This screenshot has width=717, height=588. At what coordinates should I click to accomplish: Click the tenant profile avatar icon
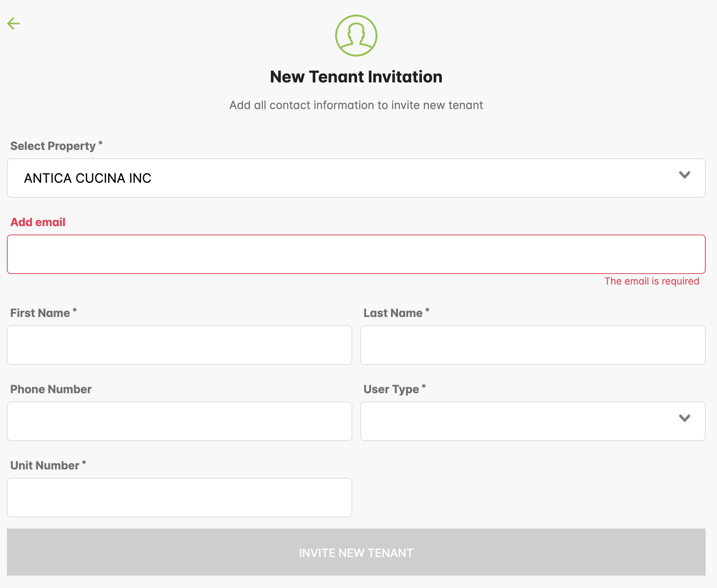click(356, 35)
